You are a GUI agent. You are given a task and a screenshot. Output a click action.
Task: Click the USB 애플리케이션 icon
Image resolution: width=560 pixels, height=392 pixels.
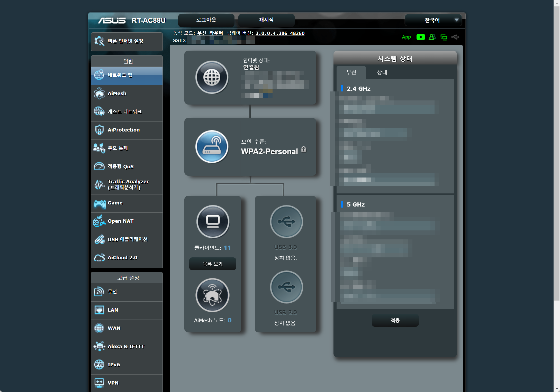100,239
